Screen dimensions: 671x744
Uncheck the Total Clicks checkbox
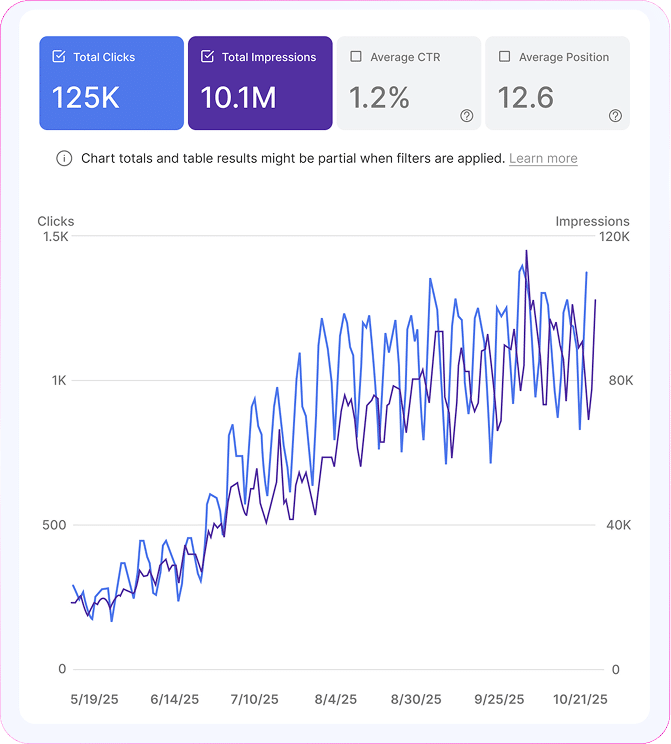[59, 57]
